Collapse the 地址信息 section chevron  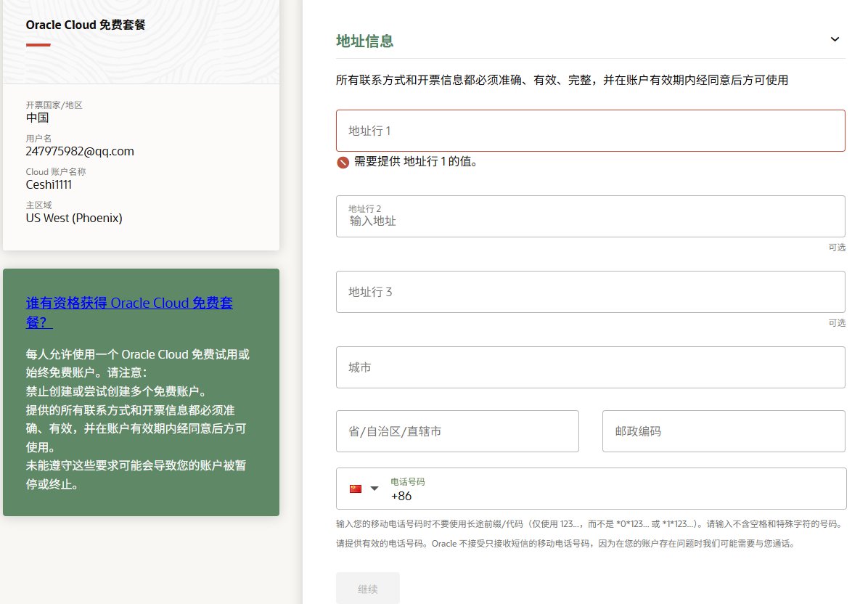point(835,39)
